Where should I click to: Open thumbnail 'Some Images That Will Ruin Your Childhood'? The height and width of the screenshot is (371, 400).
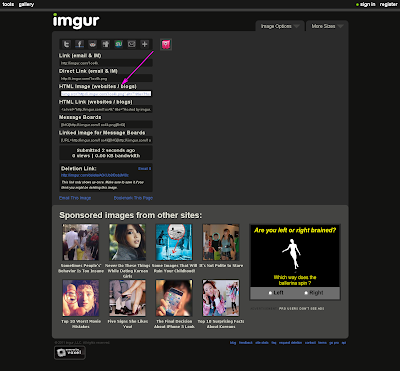click(174, 242)
